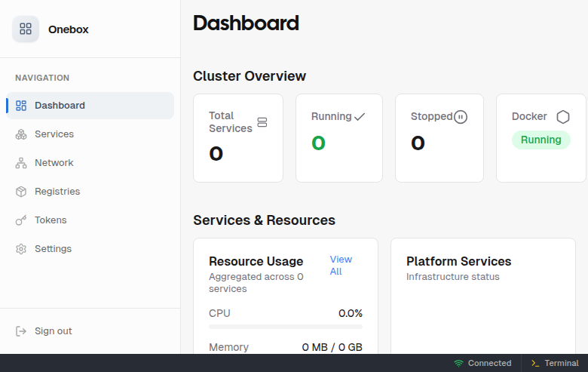This screenshot has width=588, height=372.
Task: Click the Services cubes icon
Action: pos(21,134)
